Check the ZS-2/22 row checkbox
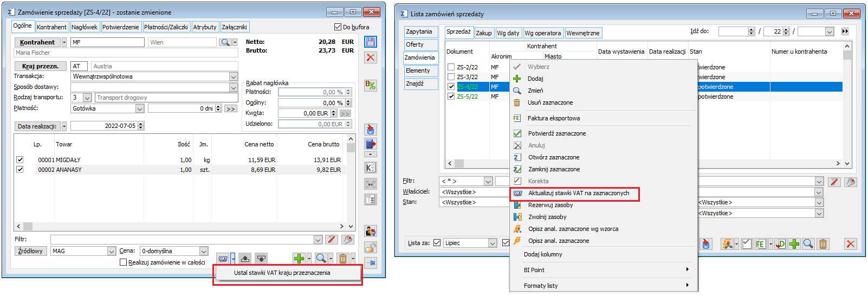868x296 pixels. coord(451,67)
